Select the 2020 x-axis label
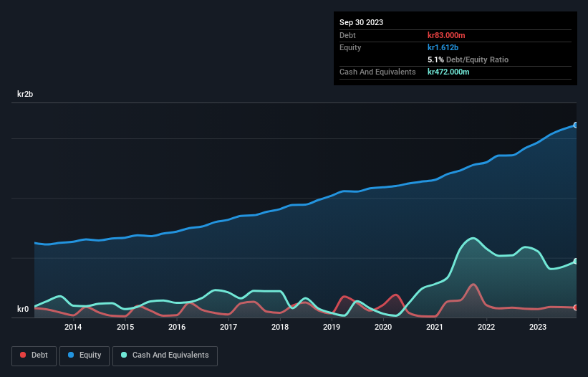This screenshot has width=588, height=377. pyautogui.click(x=383, y=328)
